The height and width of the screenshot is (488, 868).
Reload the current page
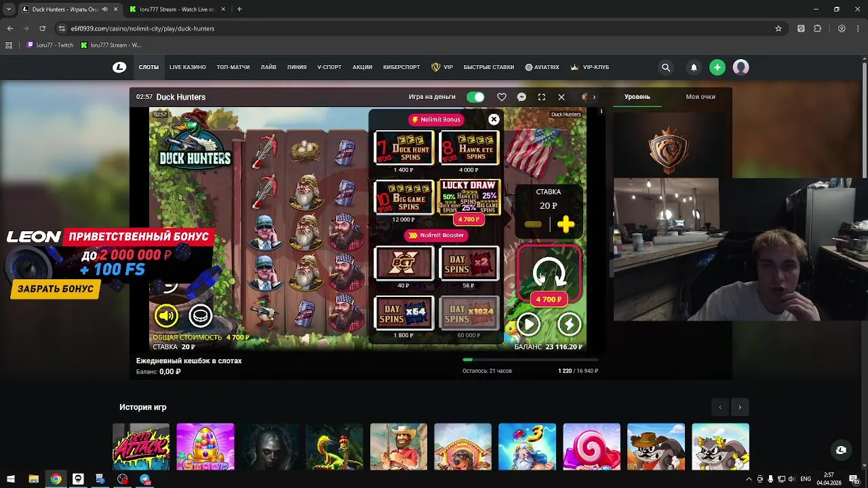pyautogui.click(x=42, y=28)
